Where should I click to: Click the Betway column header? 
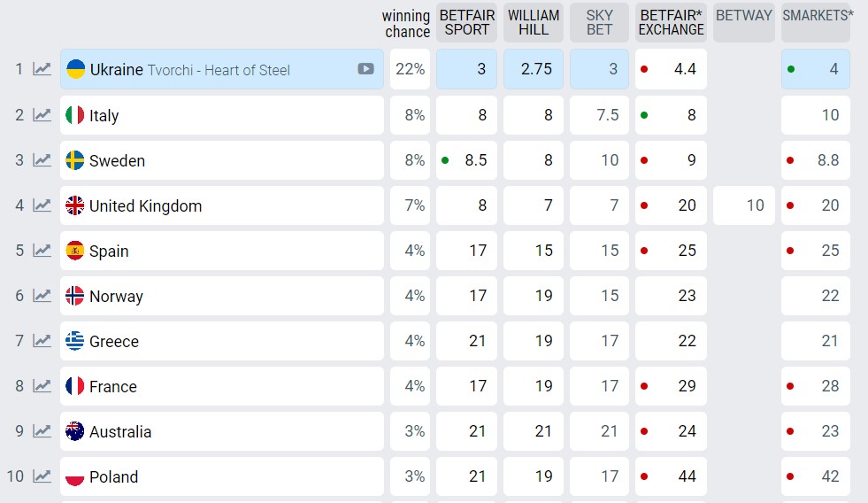(744, 16)
